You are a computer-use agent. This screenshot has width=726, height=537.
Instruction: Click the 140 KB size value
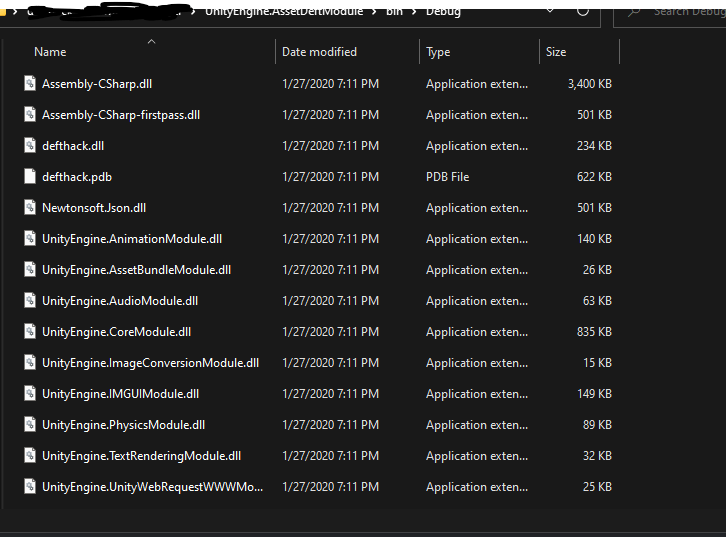pyautogui.click(x=594, y=239)
